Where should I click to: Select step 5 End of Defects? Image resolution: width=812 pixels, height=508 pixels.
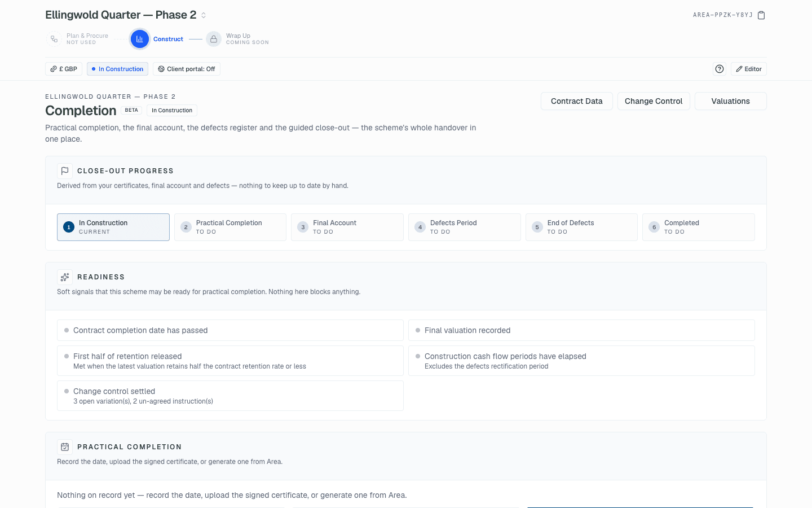tap(581, 227)
